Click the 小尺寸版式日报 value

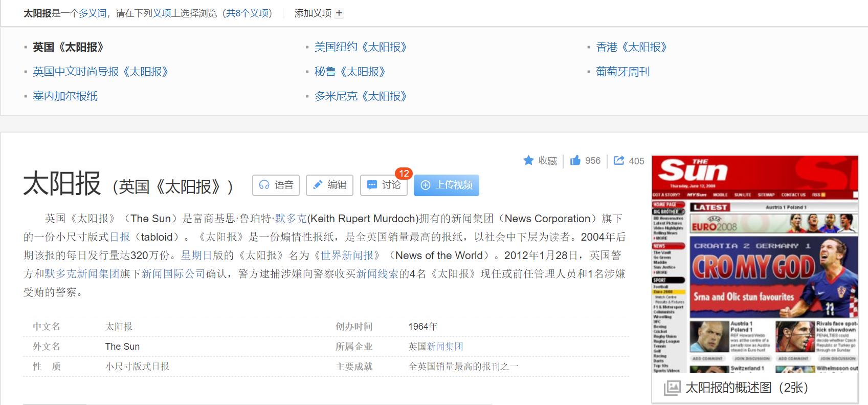(137, 367)
